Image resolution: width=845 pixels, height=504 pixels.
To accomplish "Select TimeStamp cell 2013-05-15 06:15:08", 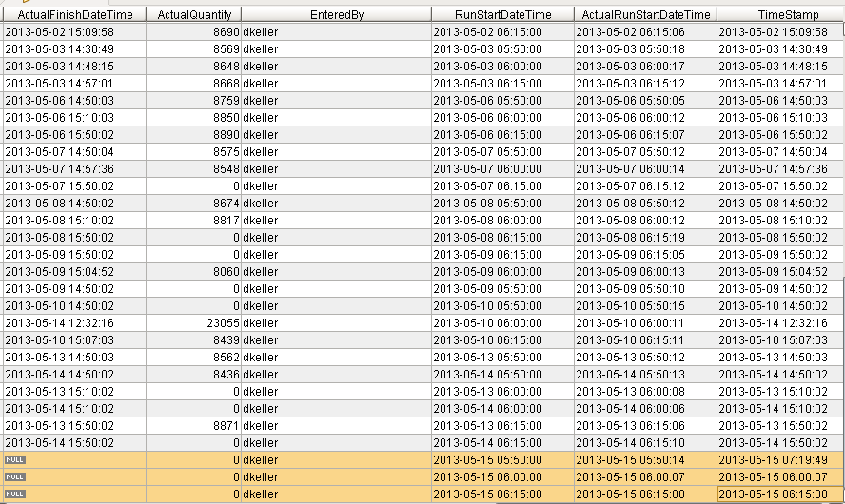I will pyautogui.click(x=780, y=494).
